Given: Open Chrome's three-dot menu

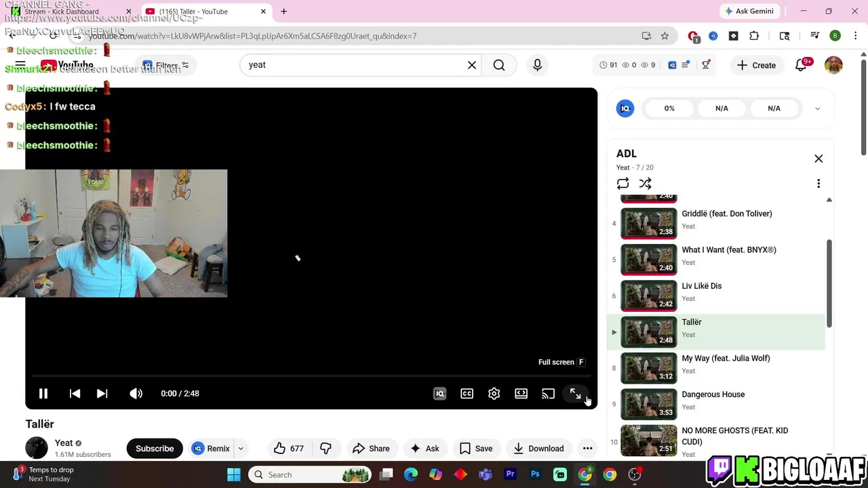Looking at the screenshot, I should (x=855, y=36).
